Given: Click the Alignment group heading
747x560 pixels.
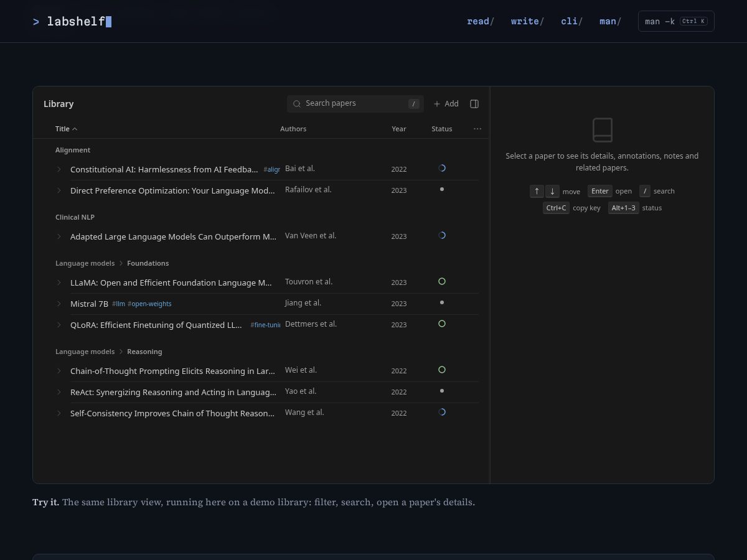Looking at the screenshot, I should point(73,150).
